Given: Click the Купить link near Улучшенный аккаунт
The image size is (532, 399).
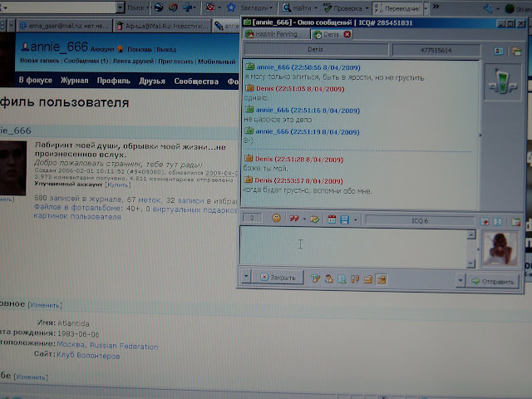Looking at the screenshot, I should 117,185.
